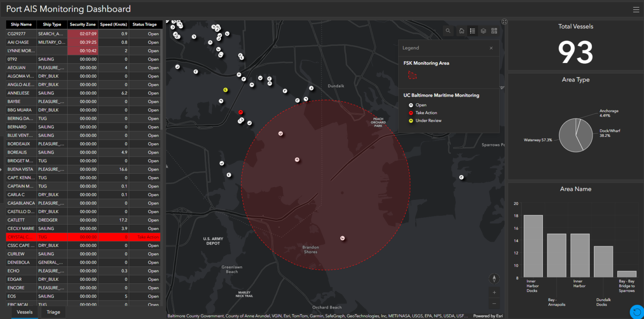Screen dimensions: 644x319
Task: Open the map search tool
Action: tap(448, 31)
